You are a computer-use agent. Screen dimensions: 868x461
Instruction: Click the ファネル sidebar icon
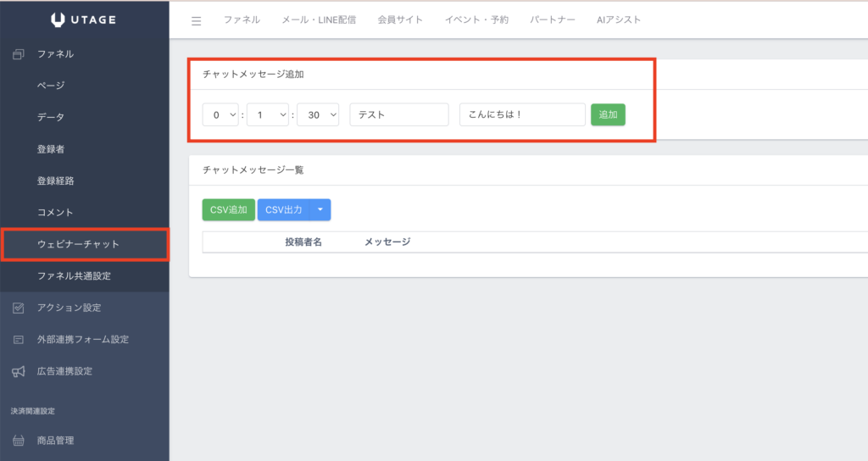coord(19,54)
